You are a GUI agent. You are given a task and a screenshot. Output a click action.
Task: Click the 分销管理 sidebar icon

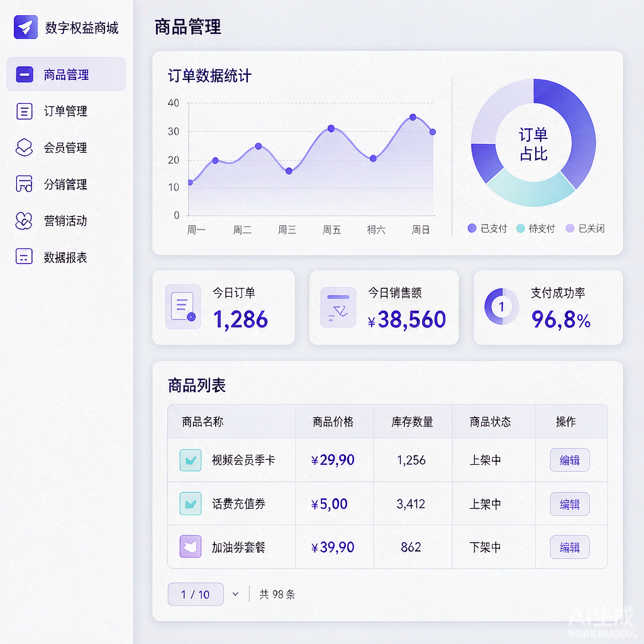pyautogui.click(x=25, y=184)
